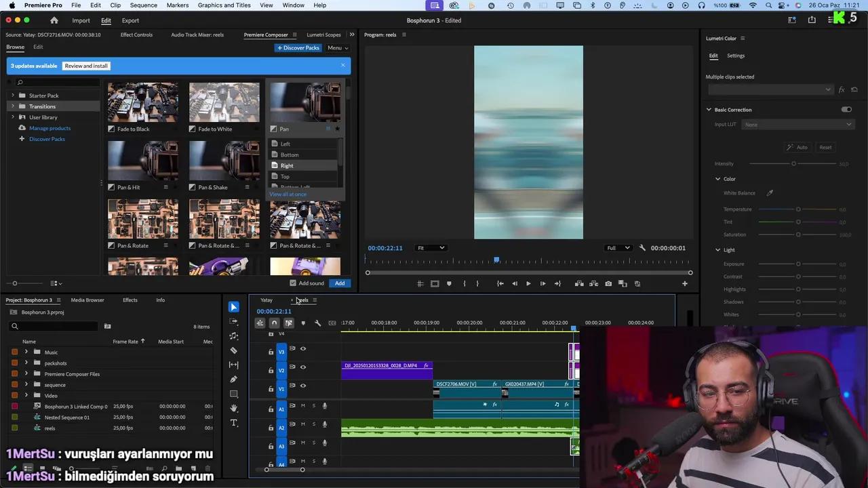Click the Discover Packs button
Viewport: 868px width, 488px height.
(298, 48)
